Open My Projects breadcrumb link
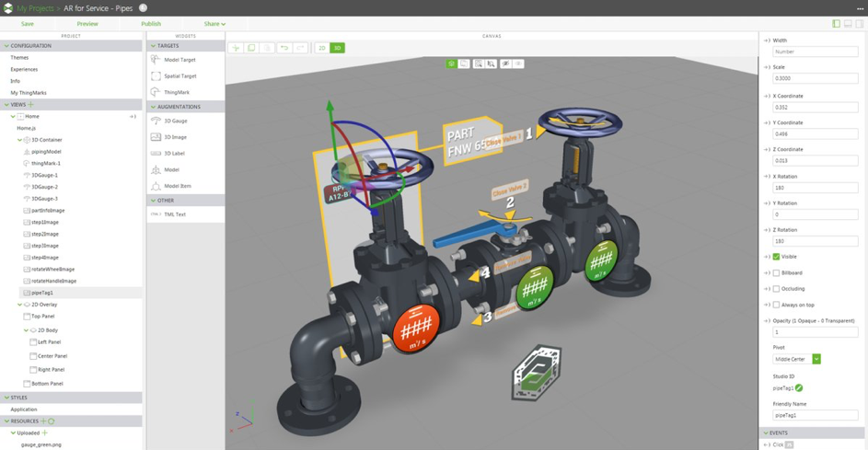868x450 pixels. point(35,8)
